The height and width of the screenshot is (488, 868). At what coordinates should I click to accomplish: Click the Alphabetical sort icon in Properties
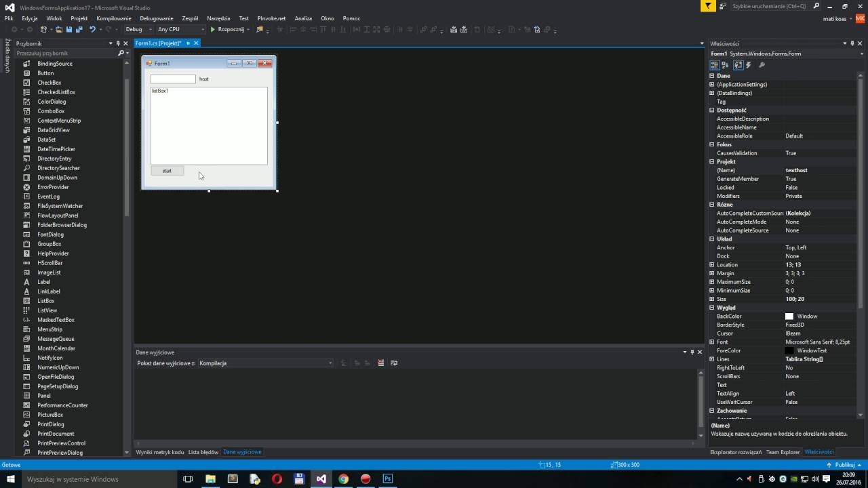[x=725, y=65]
